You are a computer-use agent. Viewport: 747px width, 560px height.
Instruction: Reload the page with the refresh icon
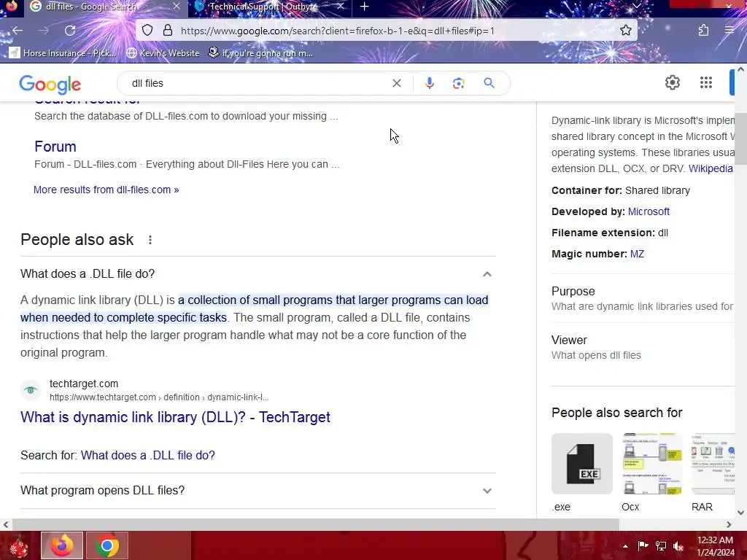coord(70,31)
